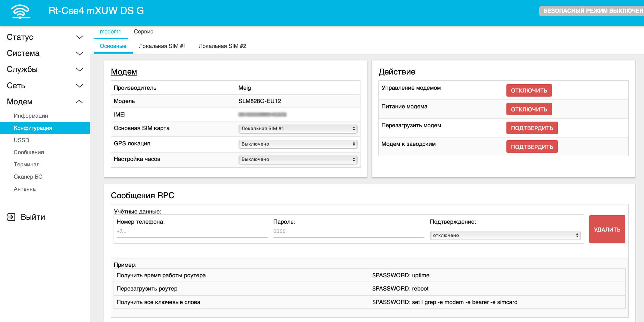This screenshot has height=322, width=644.
Task: Open the Настройка часов dropdown
Action: pos(298,159)
